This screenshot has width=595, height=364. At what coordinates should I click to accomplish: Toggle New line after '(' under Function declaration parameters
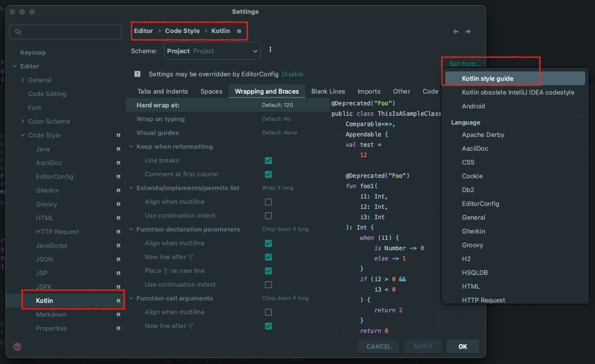268,257
